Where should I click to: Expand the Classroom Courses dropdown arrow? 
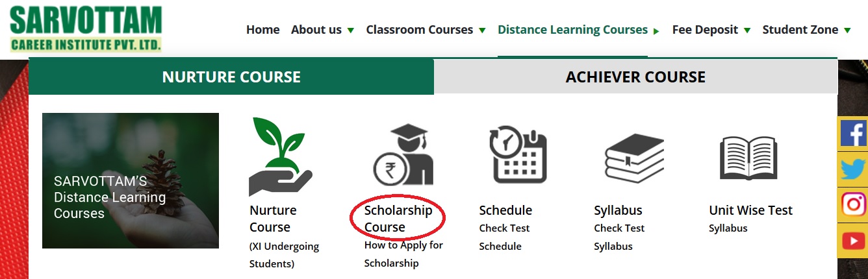click(482, 30)
